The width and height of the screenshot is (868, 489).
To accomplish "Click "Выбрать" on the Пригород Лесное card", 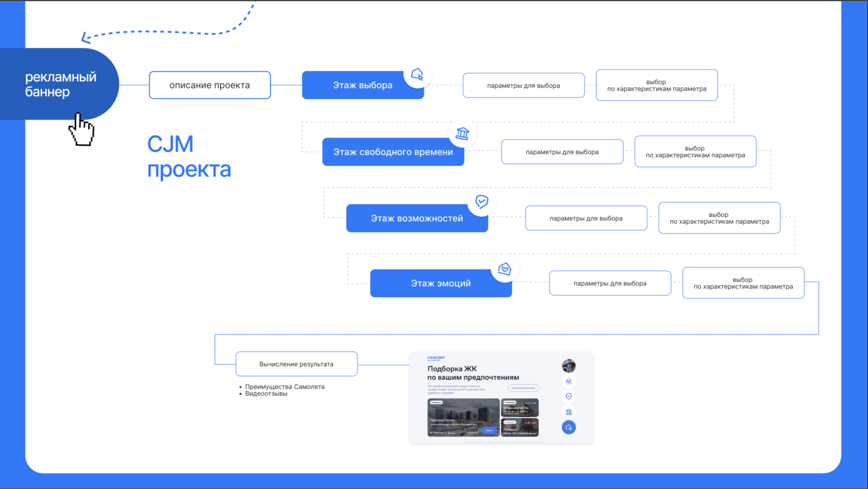I will (490, 430).
